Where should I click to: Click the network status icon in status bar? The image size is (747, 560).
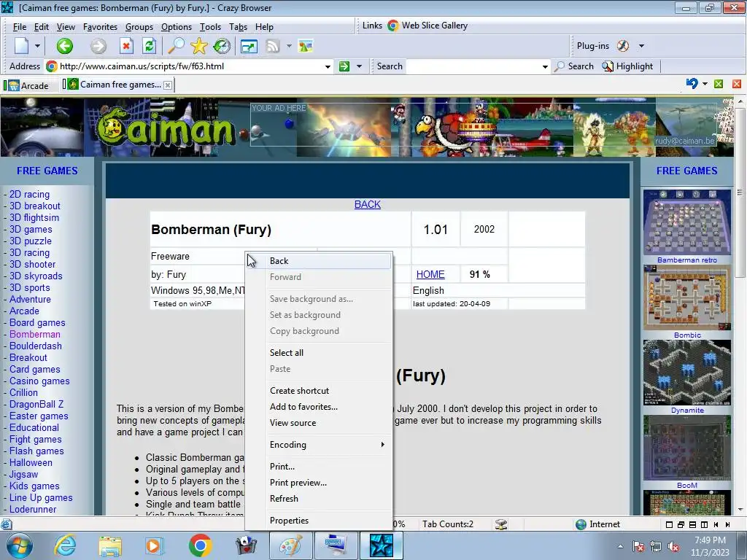click(500, 524)
